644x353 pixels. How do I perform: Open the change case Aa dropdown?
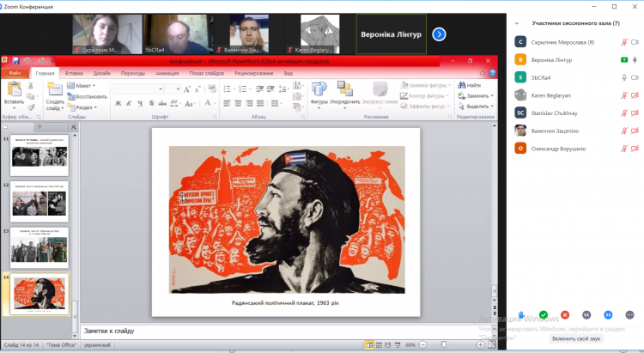click(x=190, y=103)
